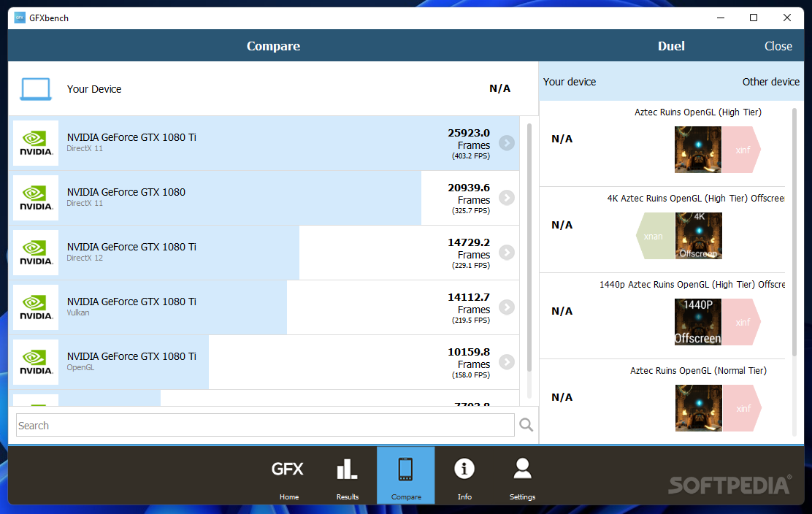Click NVIDIA logo of GTX 1080 Ti Vulkan
Image resolution: width=812 pixels, height=514 pixels.
pos(36,307)
